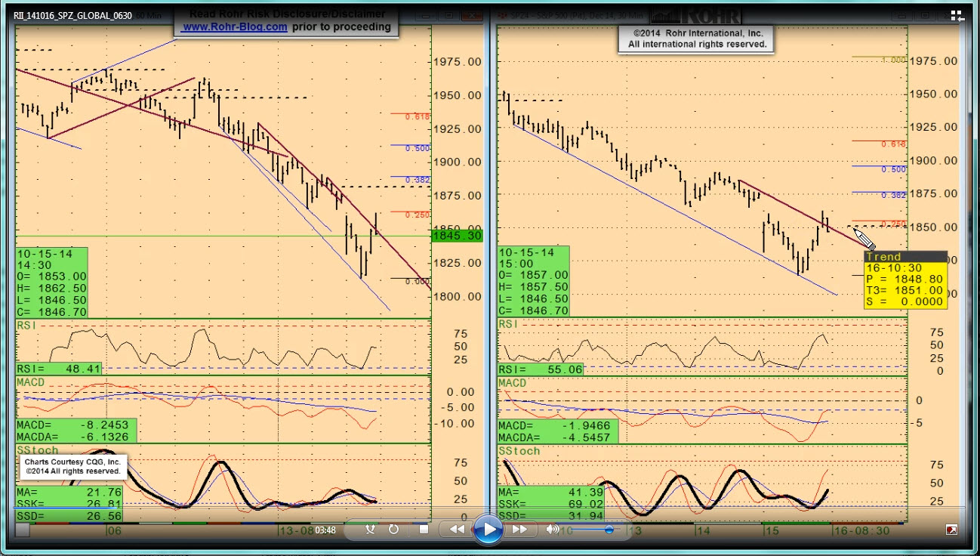The width and height of the screenshot is (980, 556).
Task: Click the Stop playback button
Action: tap(424, 530)
